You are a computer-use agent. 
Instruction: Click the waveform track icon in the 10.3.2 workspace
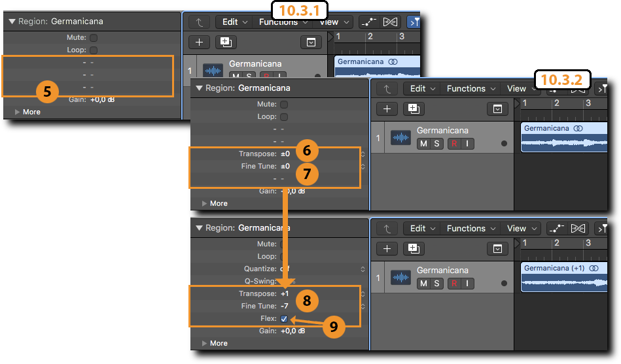click(x=400, y=137)
